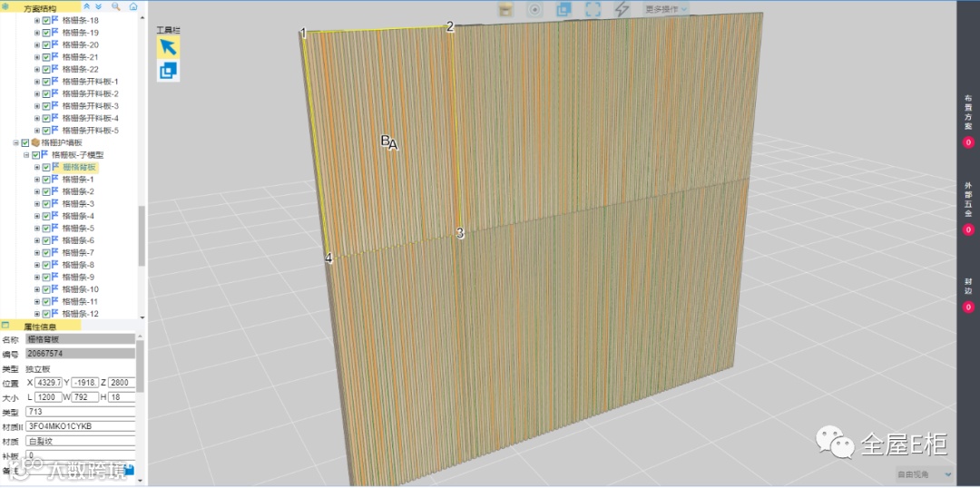
Task: Click the Z position field showing 2800
Action: click(122, 383)
